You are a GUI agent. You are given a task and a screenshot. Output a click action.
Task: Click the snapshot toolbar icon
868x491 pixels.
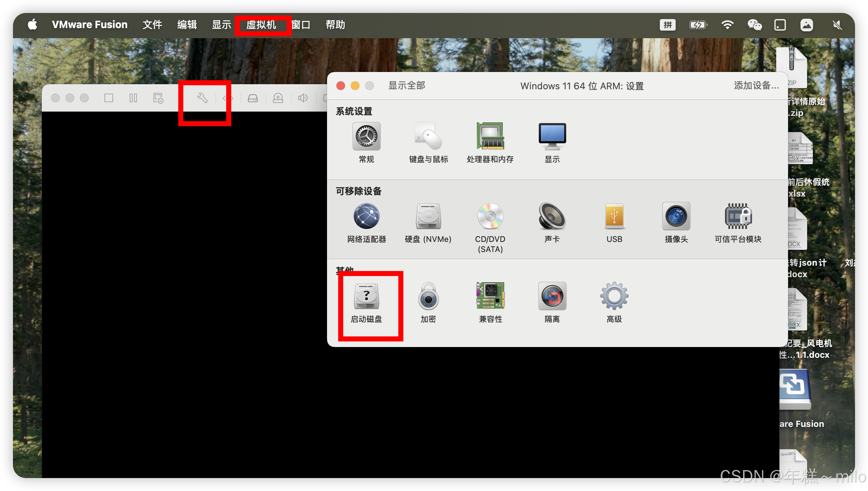tap(158, 98)
